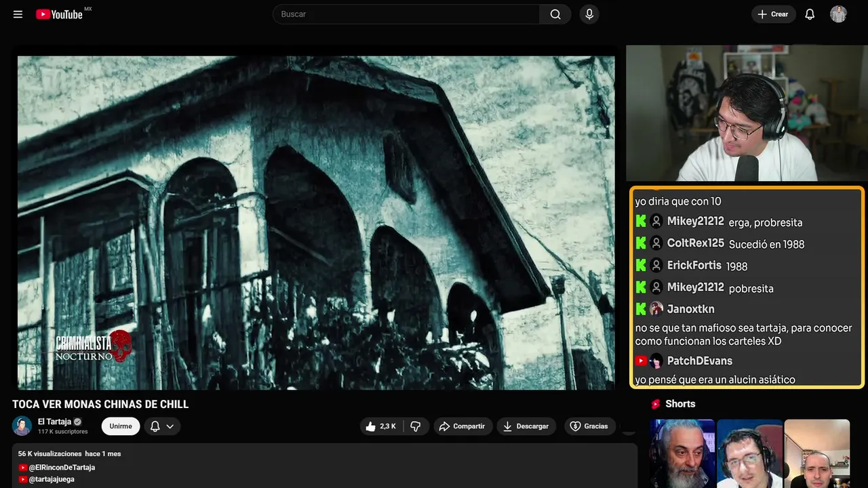The height and width of the screenshot is (488, 868).
Task: Go to YouTube home via logo
Action: (60, 14)
